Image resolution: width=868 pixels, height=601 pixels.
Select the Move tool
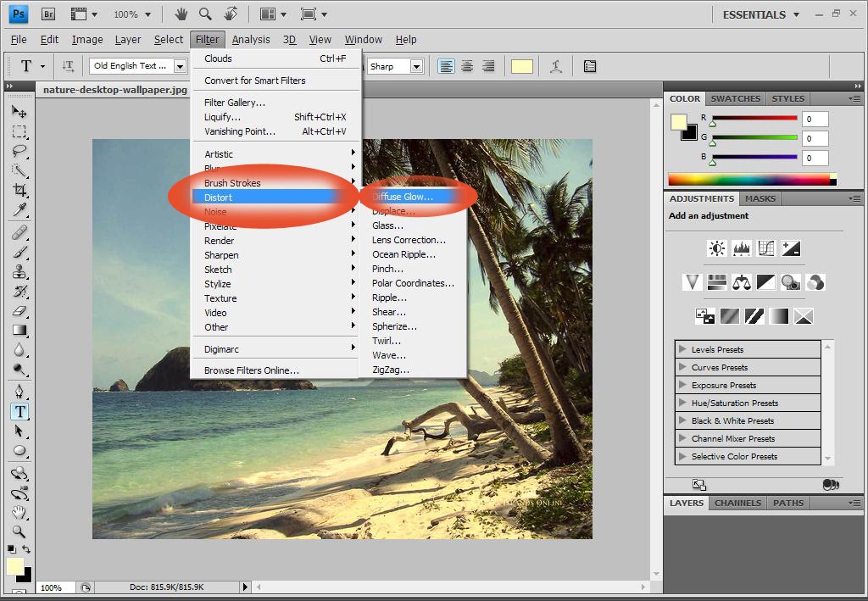pos(19,112)
